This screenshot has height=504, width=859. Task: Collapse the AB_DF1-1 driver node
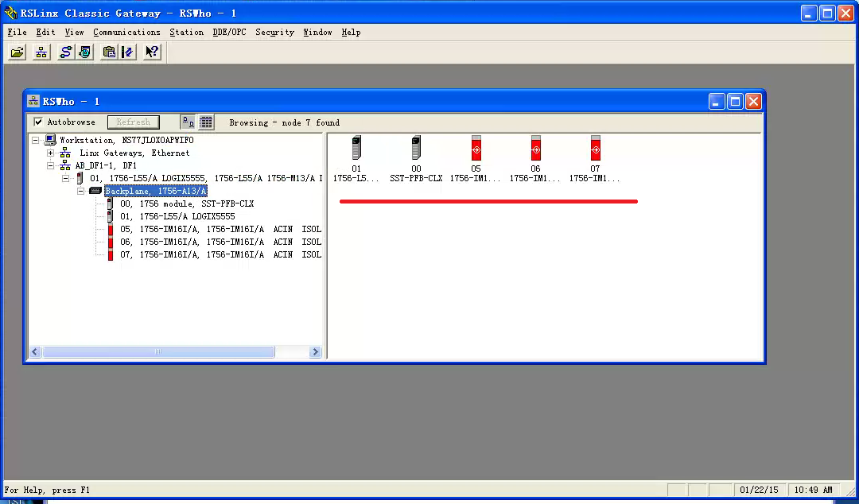coord(51,166)
